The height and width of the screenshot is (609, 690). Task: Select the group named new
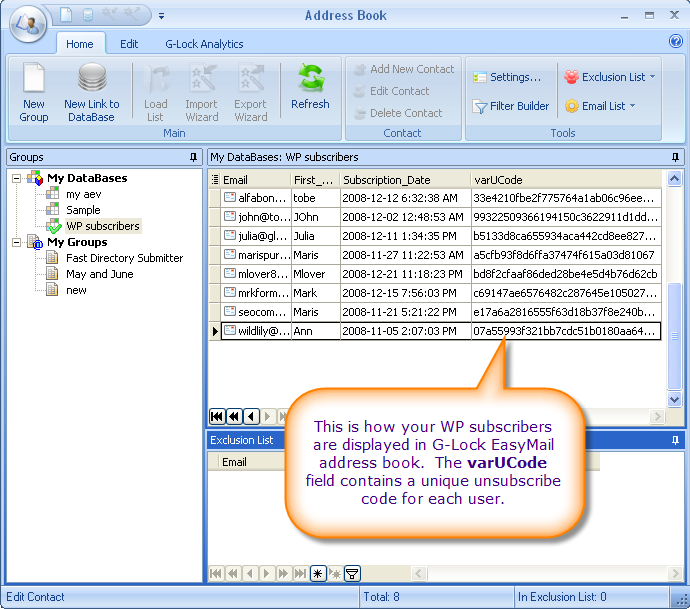click(x=76, y=290)
